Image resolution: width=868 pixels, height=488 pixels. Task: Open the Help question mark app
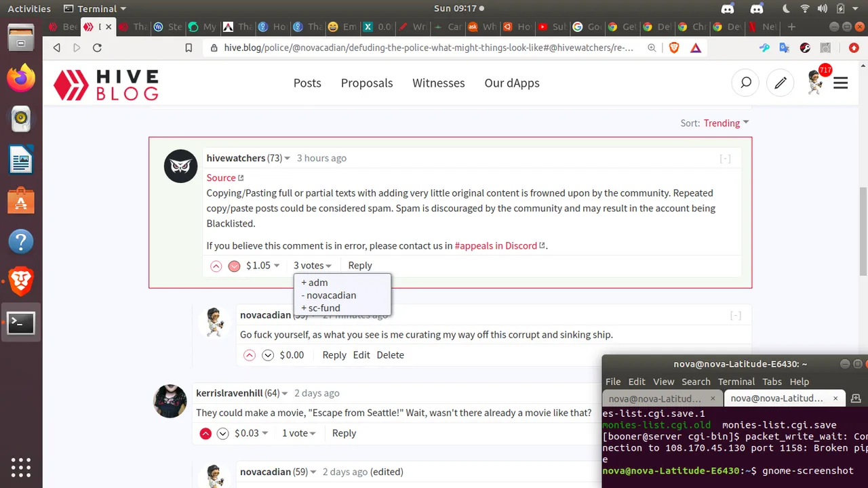coord(21,242)
